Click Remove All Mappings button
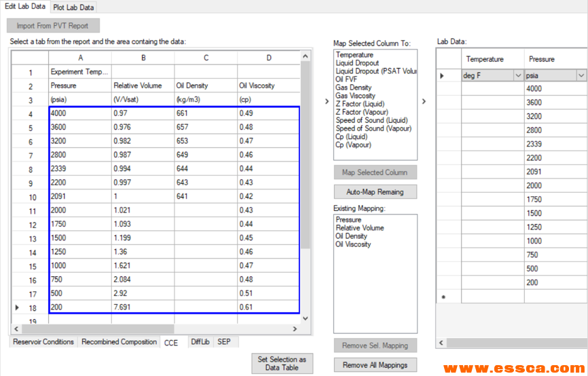Image resolution: width=588 pixels, height=376 pixels. [375, 365]
